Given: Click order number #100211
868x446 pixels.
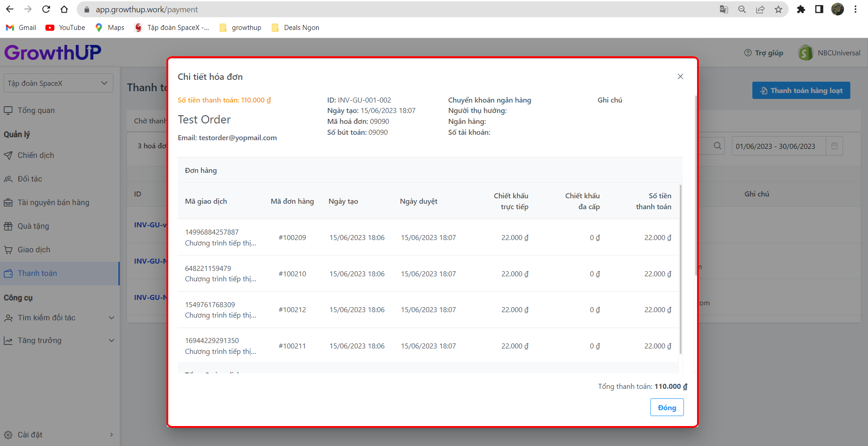Looking at the screenshot, I should pyautogui.click(x=292, y=346).
